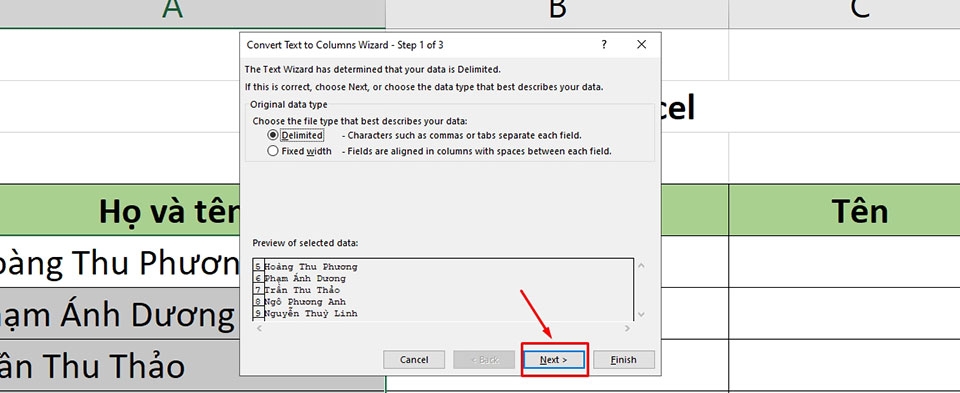Select the preview row 'Trần Thu Thảo'
The height and width of the screenshot is (393, 960).
point(302,290)
